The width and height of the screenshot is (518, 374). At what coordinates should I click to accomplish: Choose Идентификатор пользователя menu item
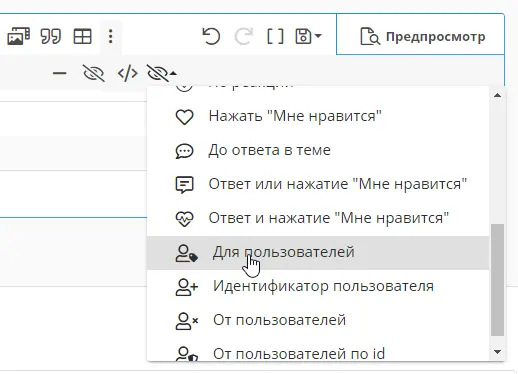[318, 287]
